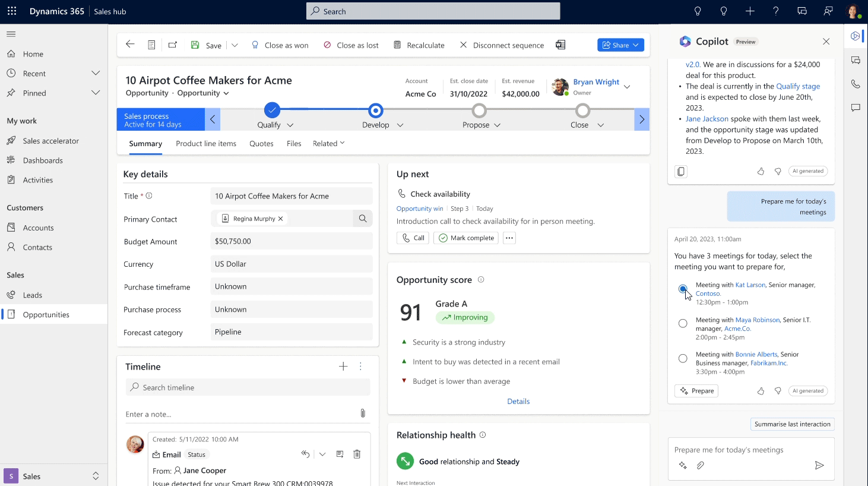Select the Bonnie Alberts meeting option

tap(683, 357)
